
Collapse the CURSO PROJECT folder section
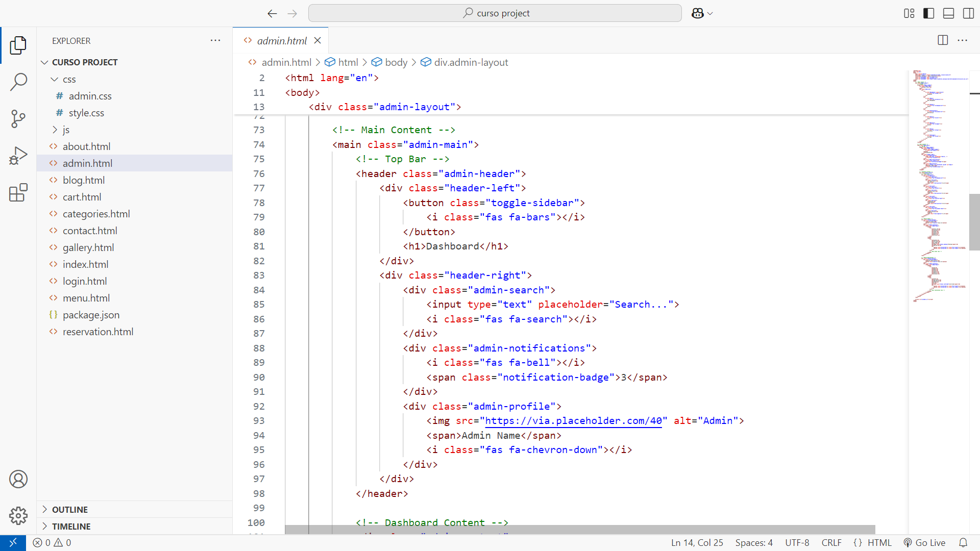[135, 62]
